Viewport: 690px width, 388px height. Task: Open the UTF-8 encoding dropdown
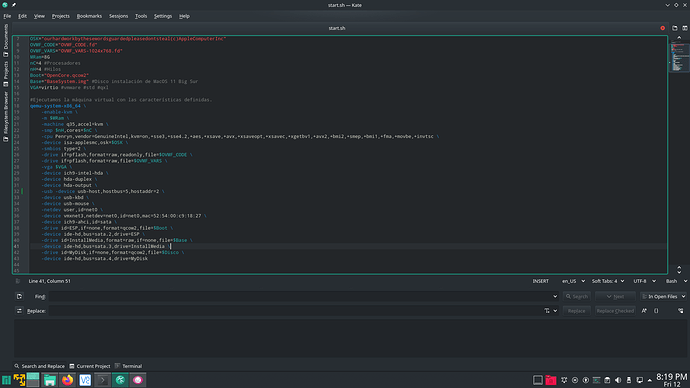point(644,281)
